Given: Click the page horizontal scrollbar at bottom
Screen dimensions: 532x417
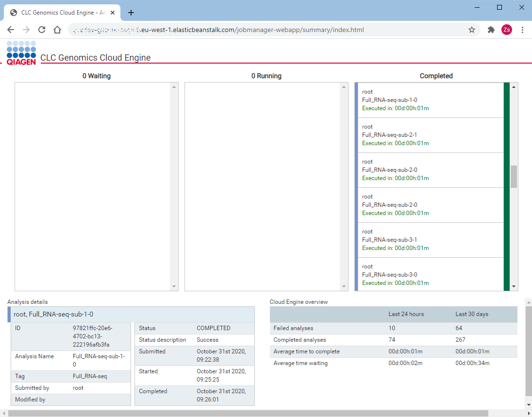Looking at the screenshot, I should (248, 413).
